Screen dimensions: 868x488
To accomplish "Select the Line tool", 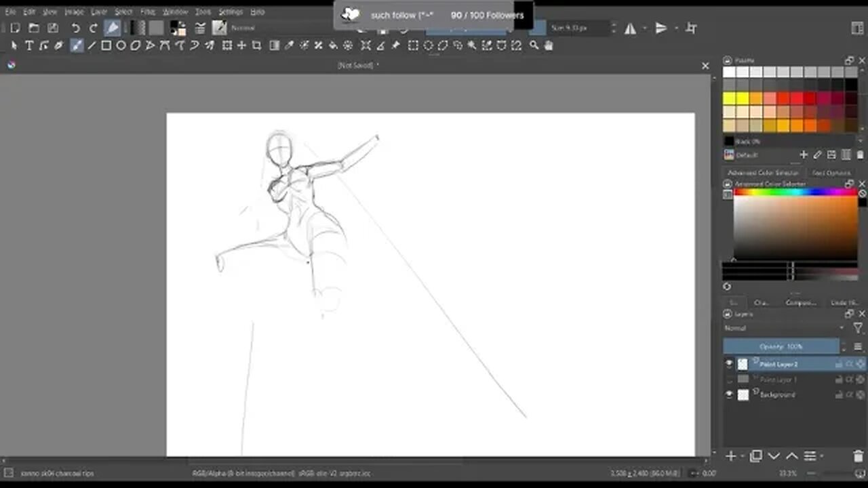I will click(x=92, y=45).
